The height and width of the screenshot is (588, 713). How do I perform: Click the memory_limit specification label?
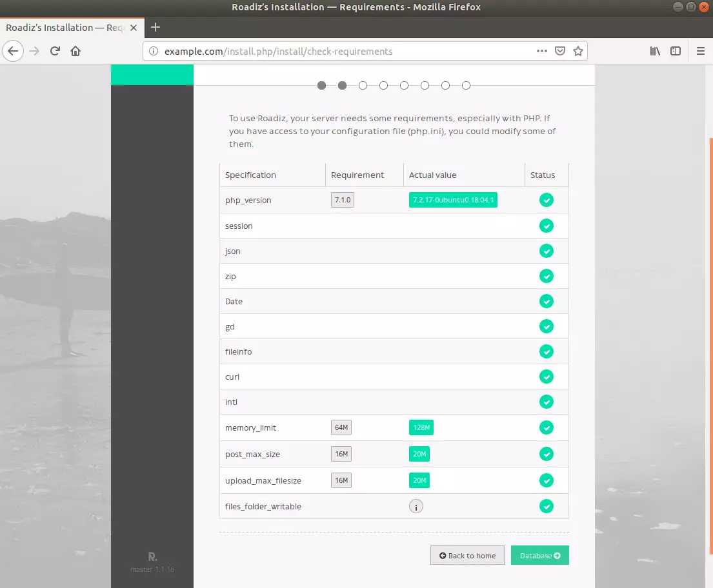point(250,428)
